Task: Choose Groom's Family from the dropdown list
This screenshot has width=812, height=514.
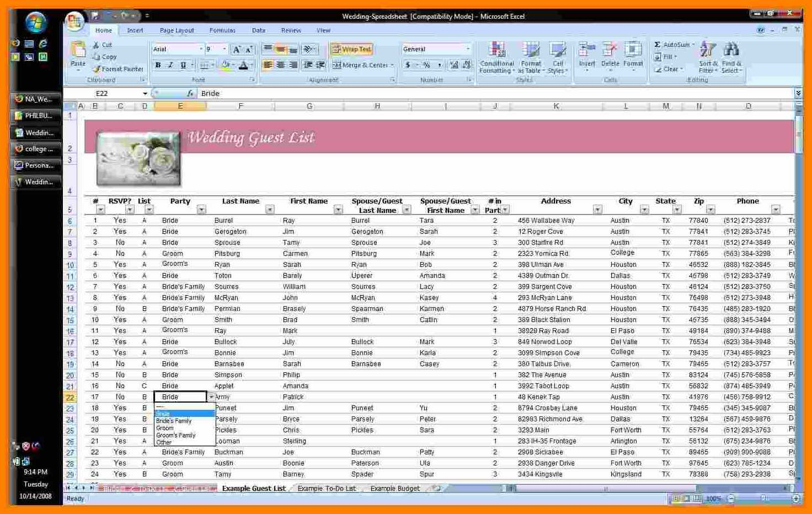Action: [176, 435]
